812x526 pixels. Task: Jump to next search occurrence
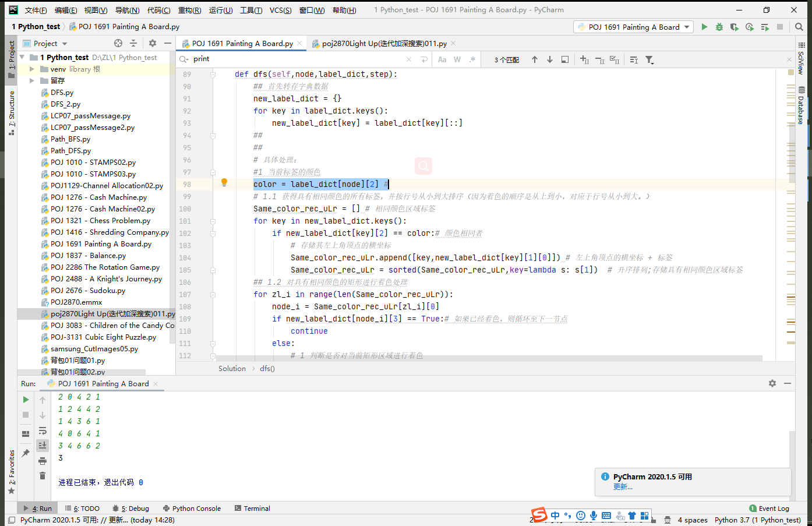[x=550, y=59]
